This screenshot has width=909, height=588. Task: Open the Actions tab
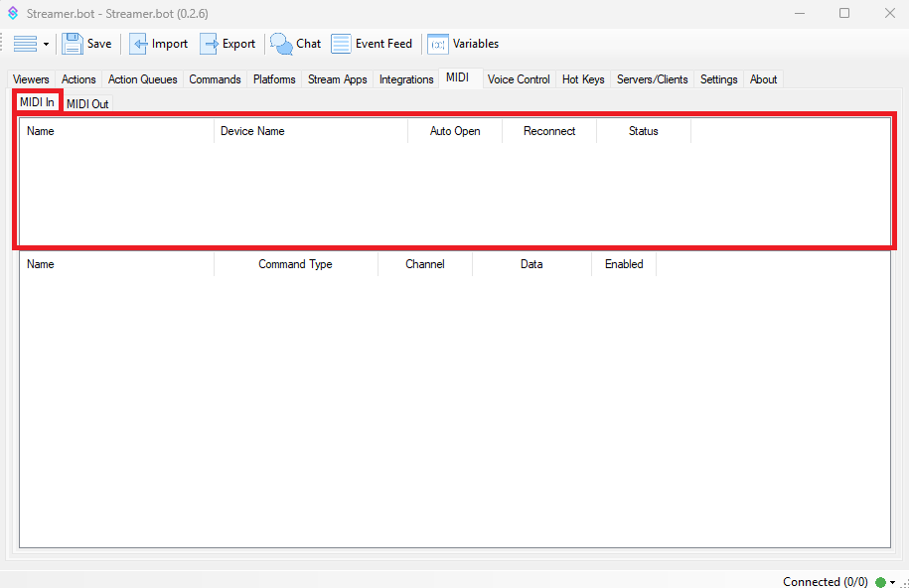(x=78, y=79)
